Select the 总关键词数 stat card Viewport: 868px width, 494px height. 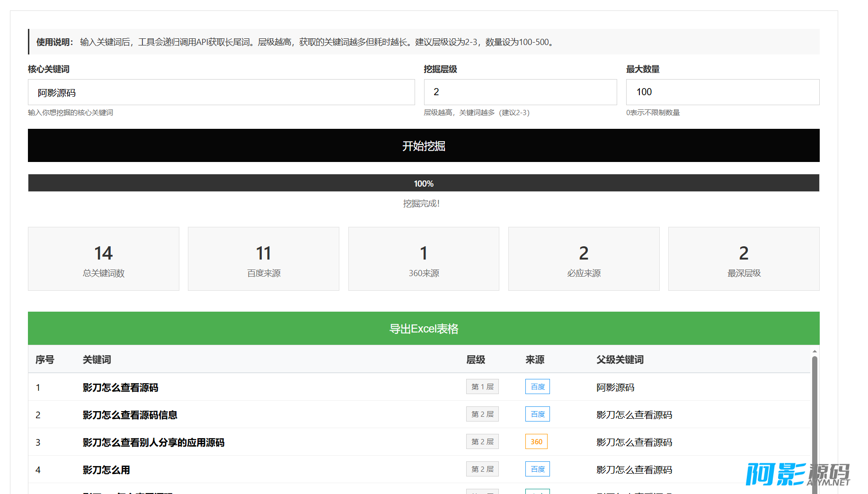coord(104,259)
